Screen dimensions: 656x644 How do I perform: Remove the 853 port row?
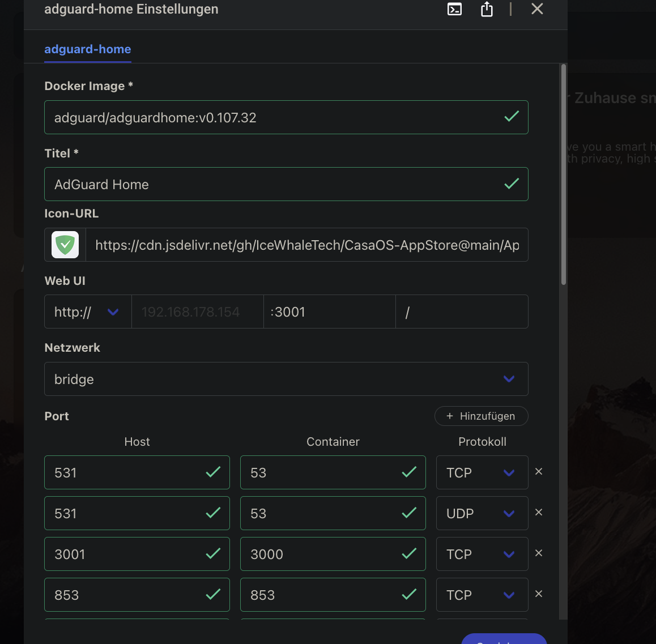[x=539, y=594]
